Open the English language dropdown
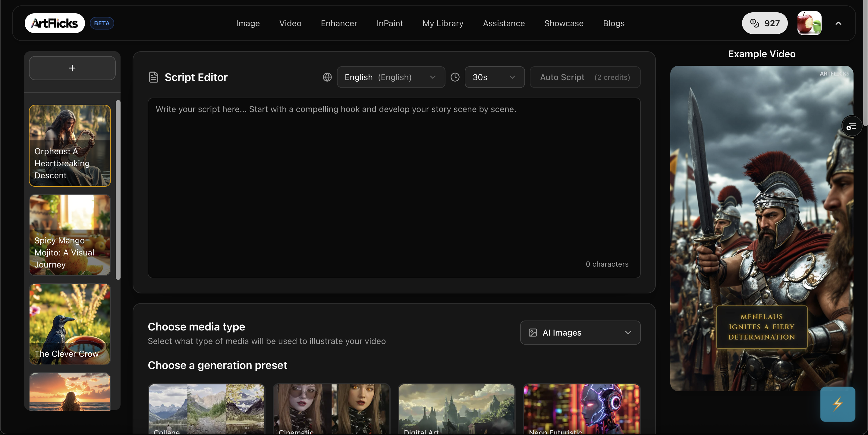 391,77
